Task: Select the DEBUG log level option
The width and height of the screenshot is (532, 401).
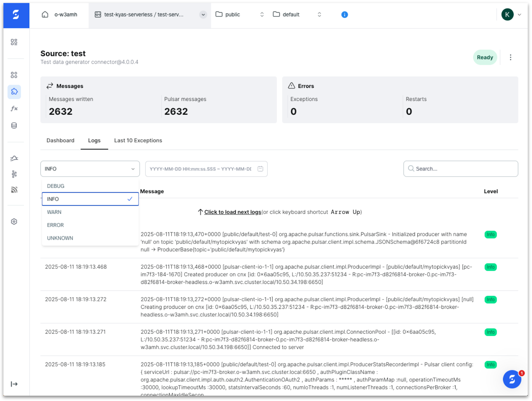Action: (x=56, y=186)
